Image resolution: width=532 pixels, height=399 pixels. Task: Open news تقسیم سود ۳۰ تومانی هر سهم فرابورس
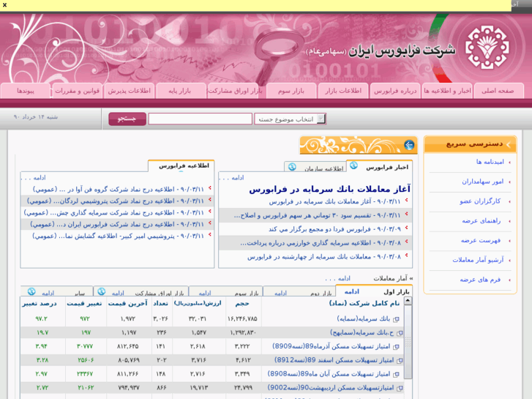[x=318, y=215]
